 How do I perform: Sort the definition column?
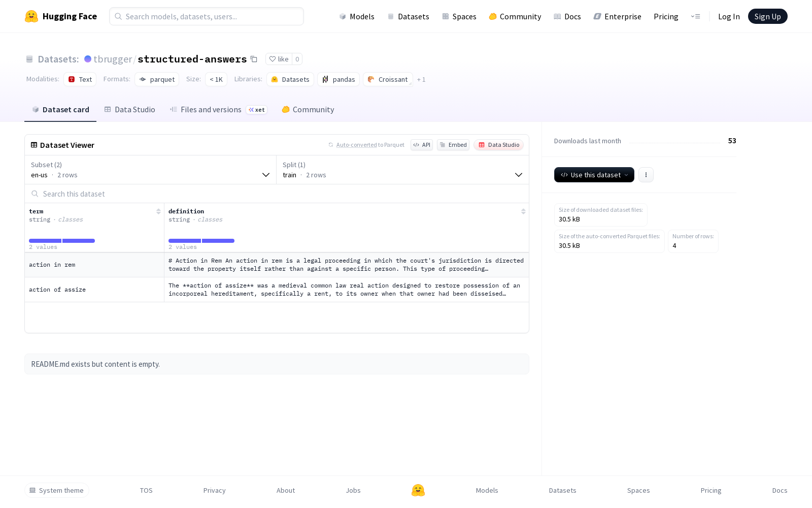coord(523,211)
